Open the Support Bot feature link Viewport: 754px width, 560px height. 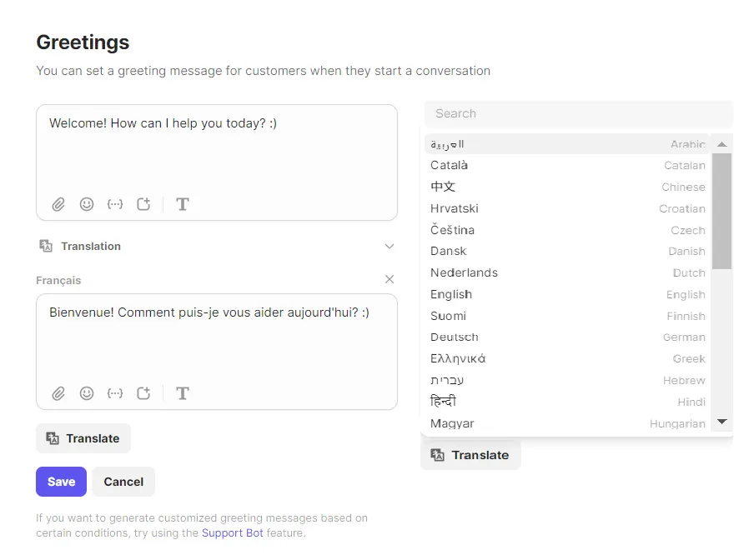point(232,532)
